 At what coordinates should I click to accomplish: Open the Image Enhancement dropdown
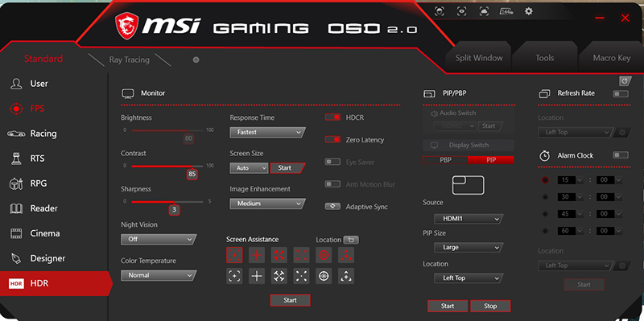click(267, 204)
